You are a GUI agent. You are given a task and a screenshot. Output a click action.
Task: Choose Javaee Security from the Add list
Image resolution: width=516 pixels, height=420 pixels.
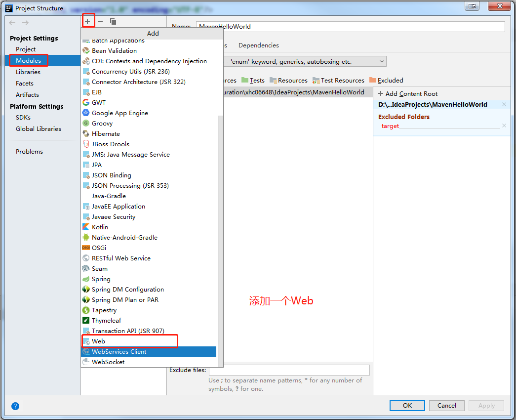pyautogui.click(x=149, y=217)
